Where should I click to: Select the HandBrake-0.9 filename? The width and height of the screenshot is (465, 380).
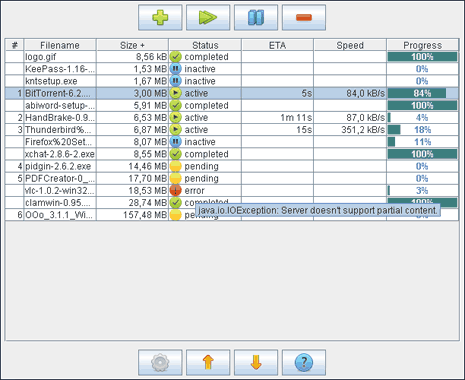click(60, 118)
